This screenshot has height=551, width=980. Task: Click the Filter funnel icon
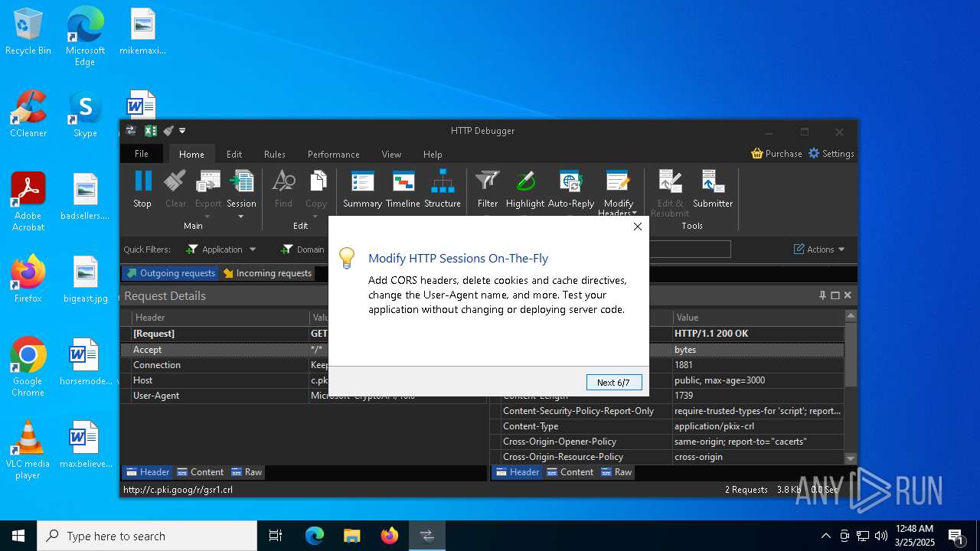pos(488,181)
